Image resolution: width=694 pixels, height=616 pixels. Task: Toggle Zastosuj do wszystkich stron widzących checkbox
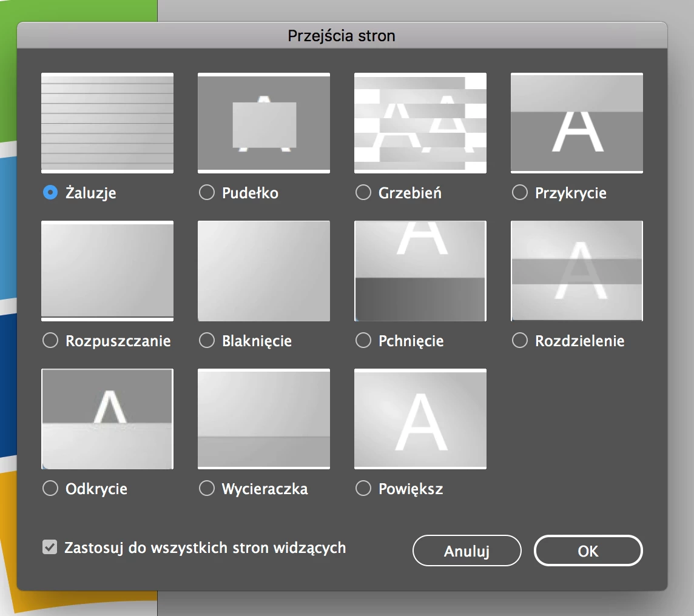(50, 547)
